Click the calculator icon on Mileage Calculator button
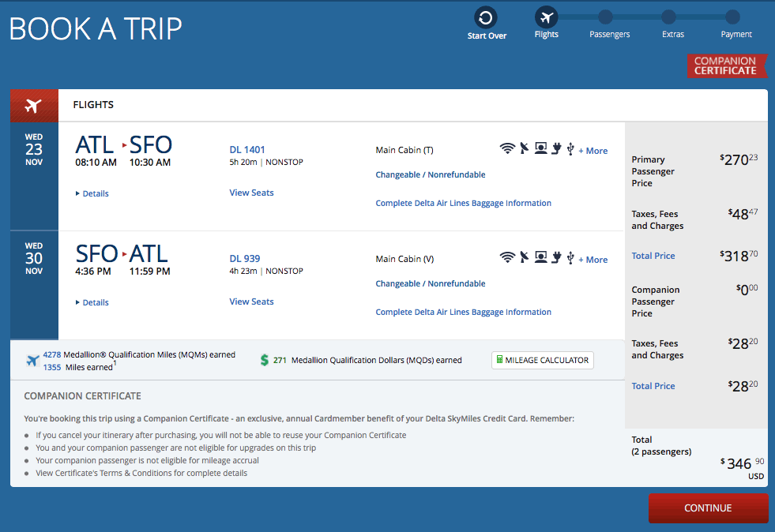 pyautogui.click(x=501, y=360)
